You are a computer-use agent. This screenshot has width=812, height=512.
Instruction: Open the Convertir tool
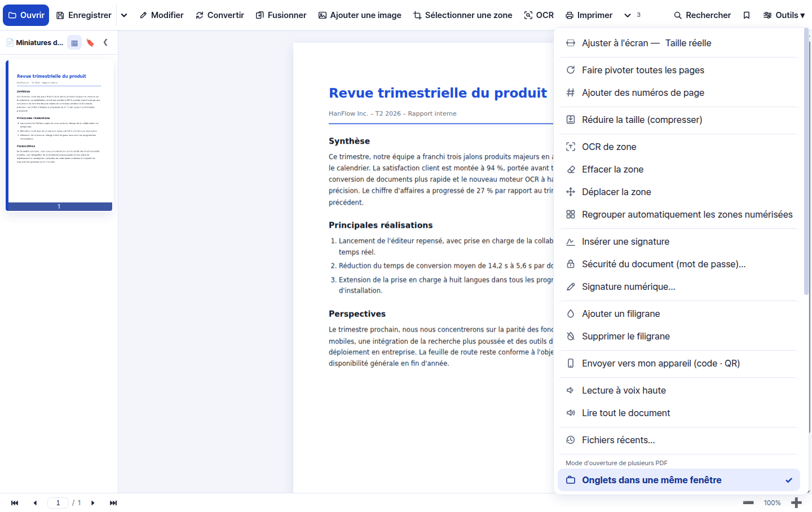coord(219,15)
